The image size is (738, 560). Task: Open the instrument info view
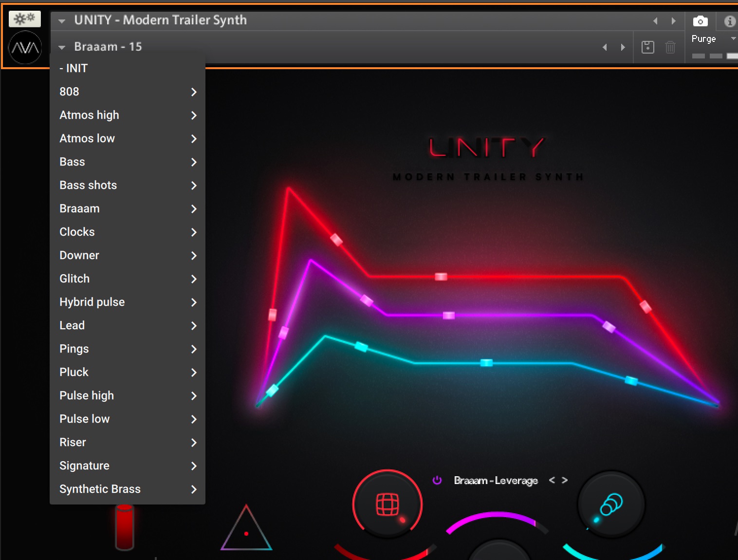click(729, 21)
